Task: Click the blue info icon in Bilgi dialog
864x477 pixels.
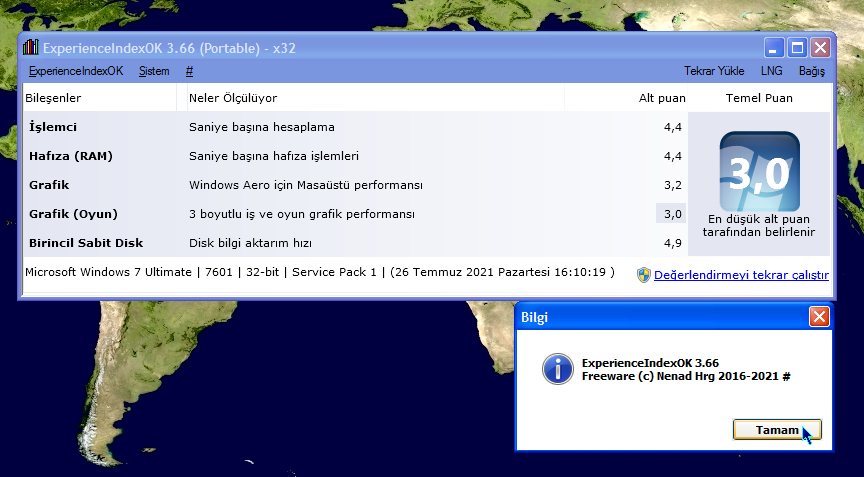Action: click(558, 369)
